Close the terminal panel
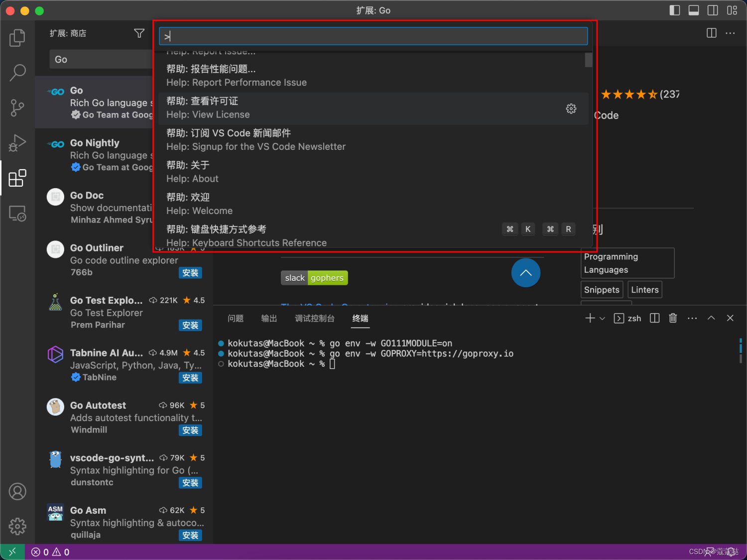747x560 pixels. click(x=730, y=318)
